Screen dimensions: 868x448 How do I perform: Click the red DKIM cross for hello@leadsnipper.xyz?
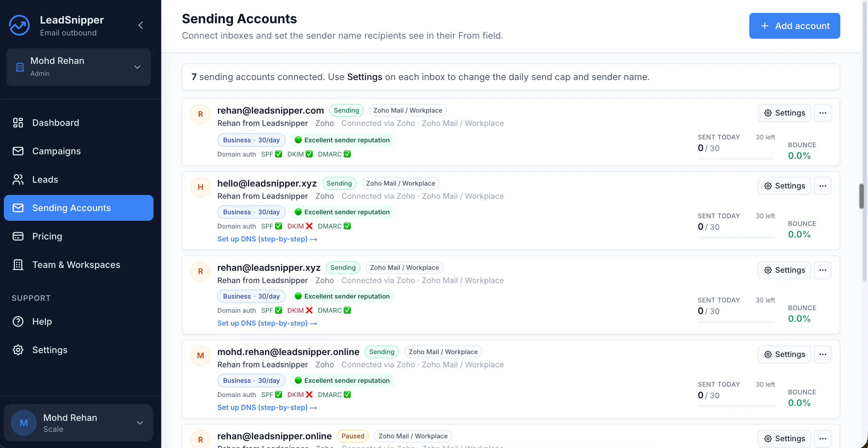pyautogui.click(x=309, y=226)
